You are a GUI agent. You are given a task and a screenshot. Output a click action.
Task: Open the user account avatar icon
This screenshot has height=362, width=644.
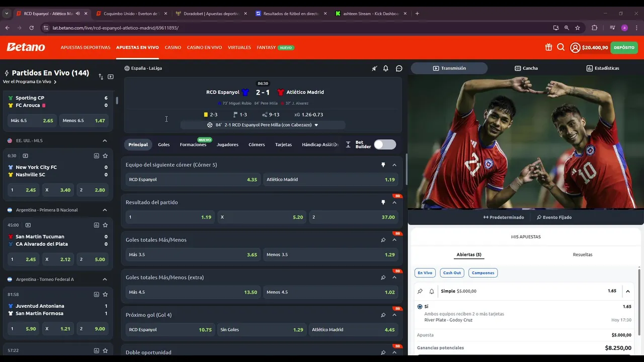tap(575, 48)
